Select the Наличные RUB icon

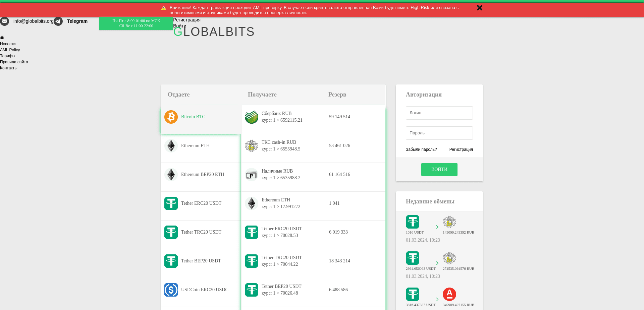click(x=251, y=175)
